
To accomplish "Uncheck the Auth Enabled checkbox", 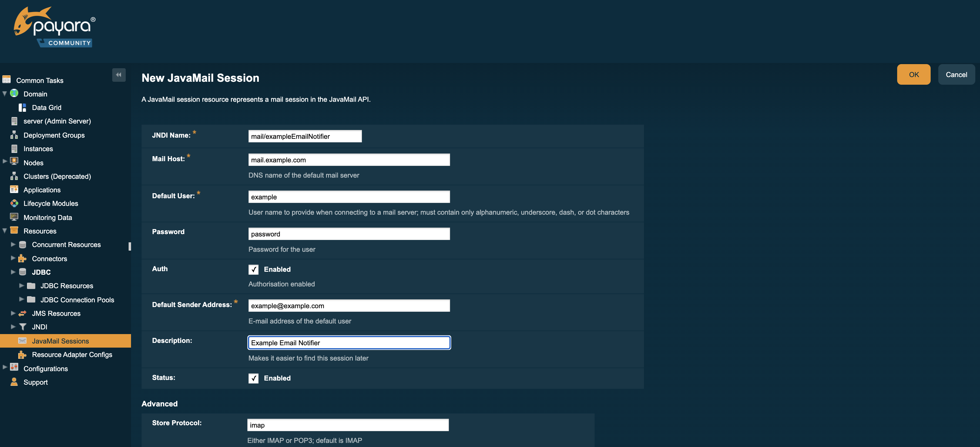I will tap(253, 270).
